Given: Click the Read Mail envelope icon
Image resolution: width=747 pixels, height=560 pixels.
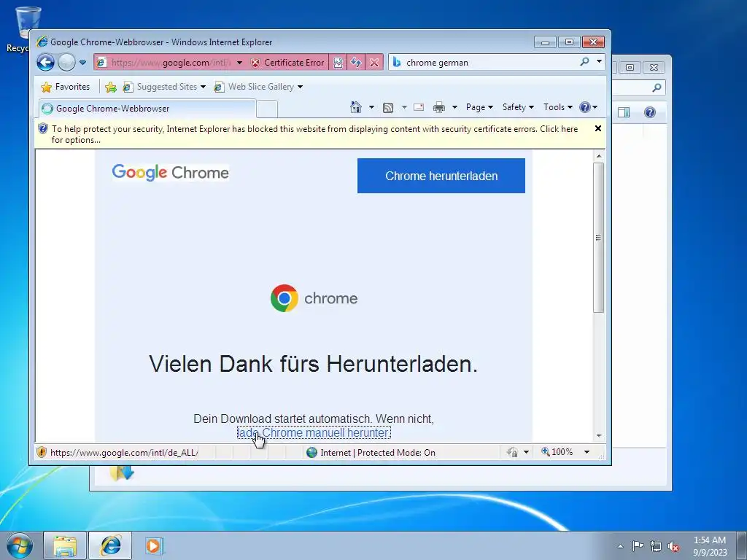Looking at the screenshot, I should [419, 107].
